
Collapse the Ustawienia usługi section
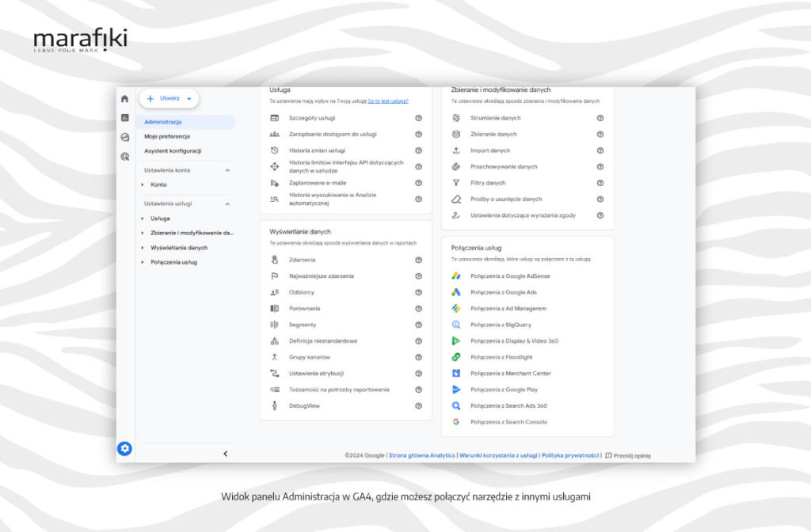pyautogui.click(x=227, y=203)
